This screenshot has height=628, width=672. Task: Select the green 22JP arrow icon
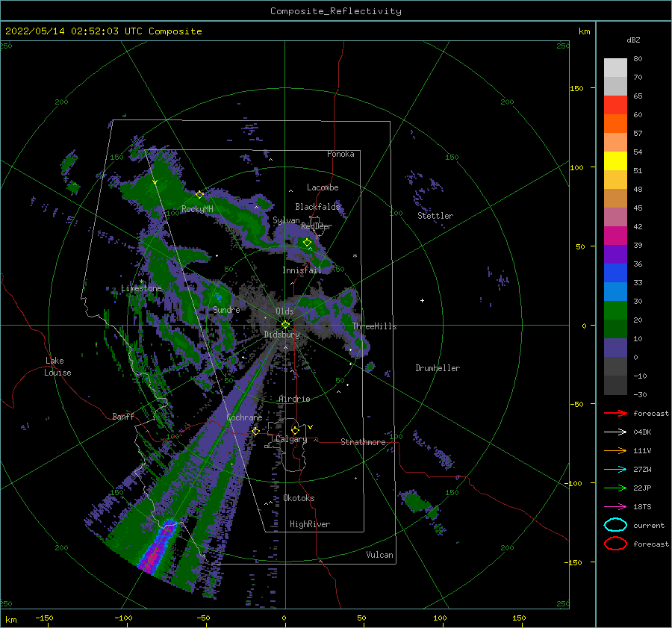click(x=615, y=488)
